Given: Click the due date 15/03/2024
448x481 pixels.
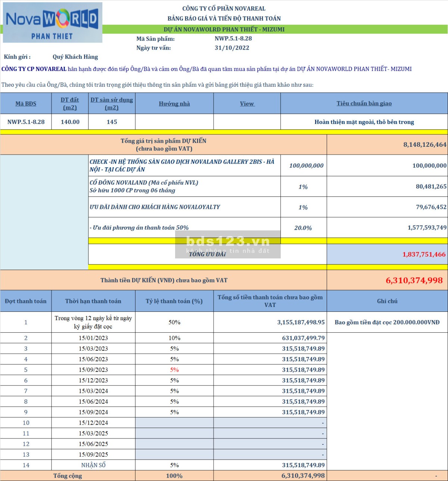Looking at the screenshot, I should 93,391.
